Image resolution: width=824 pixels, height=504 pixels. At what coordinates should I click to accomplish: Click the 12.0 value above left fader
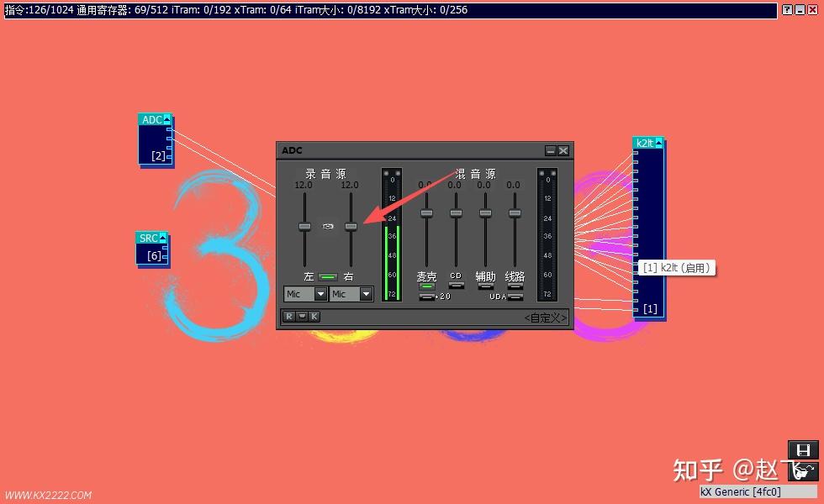304,185
